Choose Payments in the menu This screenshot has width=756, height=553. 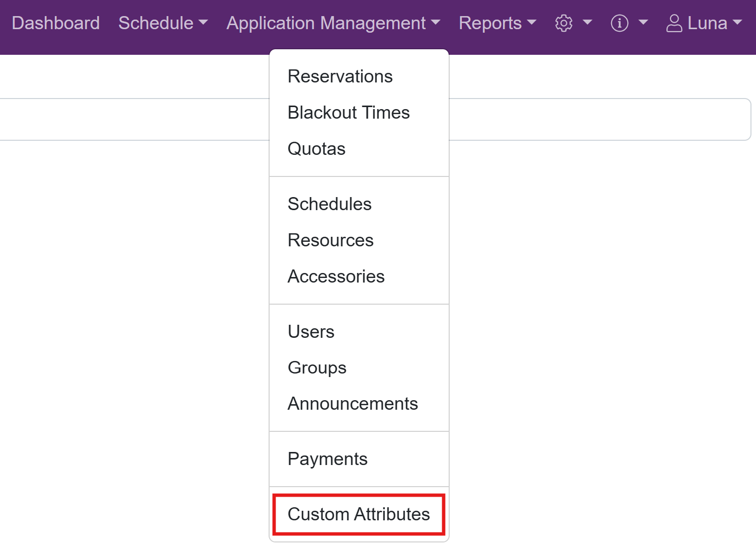pos(327,459)
